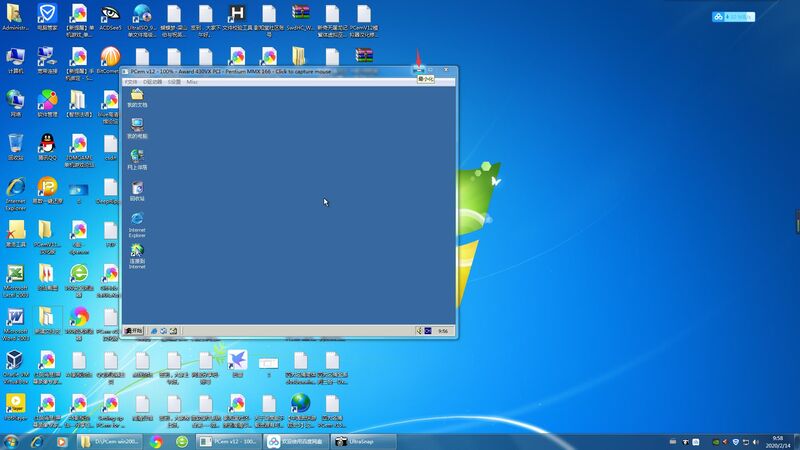800x450 pixels.
Task: Open the PCem 设置 settings menu
Action: click(x=174, y=82)
